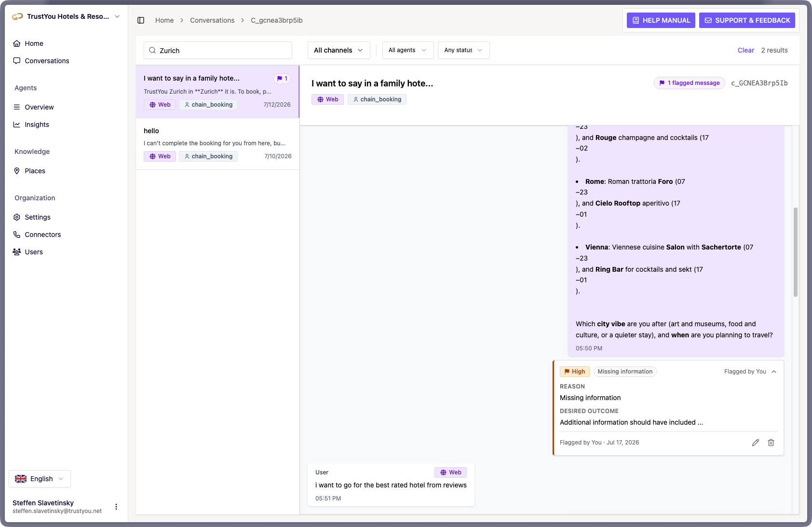
Task: Click the conversation ID c_GCNEA3Brp5Ib
Action: [x=759, y=83]
